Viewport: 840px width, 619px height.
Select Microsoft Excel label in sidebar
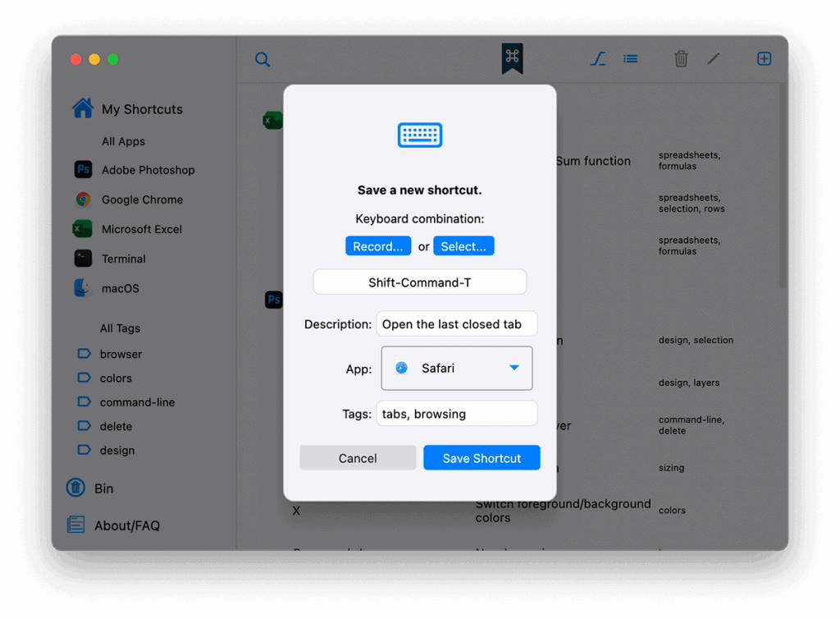142,229
